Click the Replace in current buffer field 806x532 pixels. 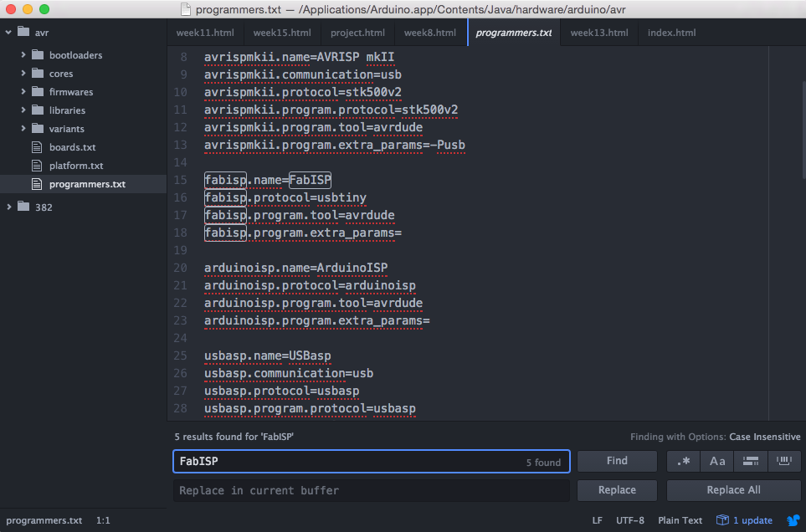[x=371, y=490]
